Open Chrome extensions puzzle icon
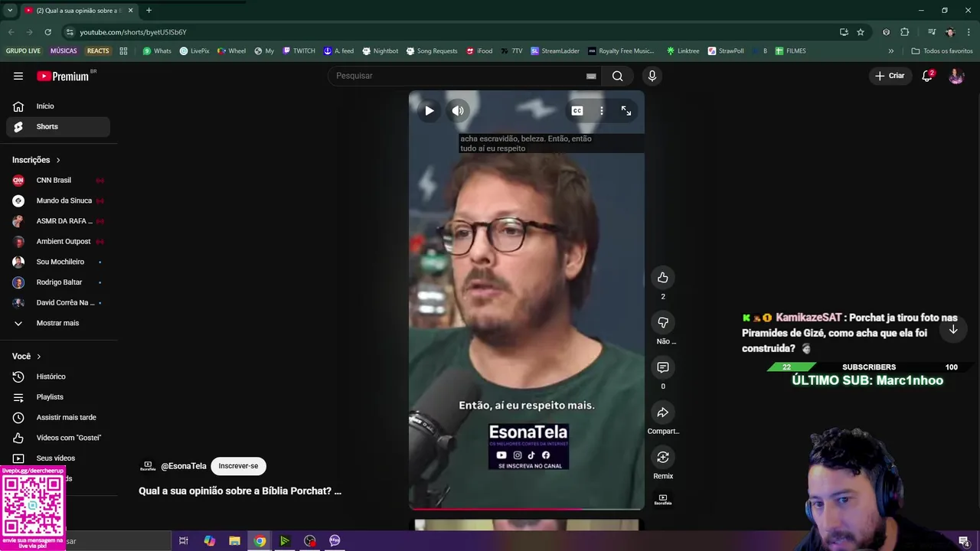 (x=904, y=32)
